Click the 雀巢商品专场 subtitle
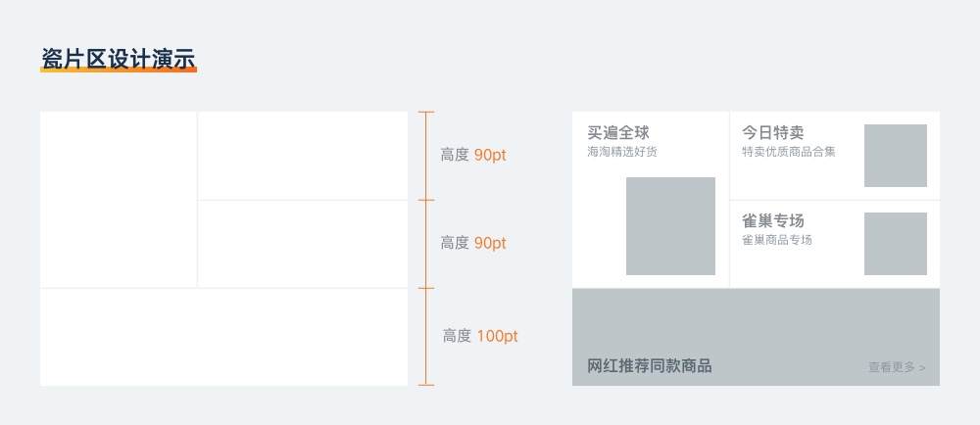The height and width of the screenshot is (425, 980). click(x=777, y=240)
